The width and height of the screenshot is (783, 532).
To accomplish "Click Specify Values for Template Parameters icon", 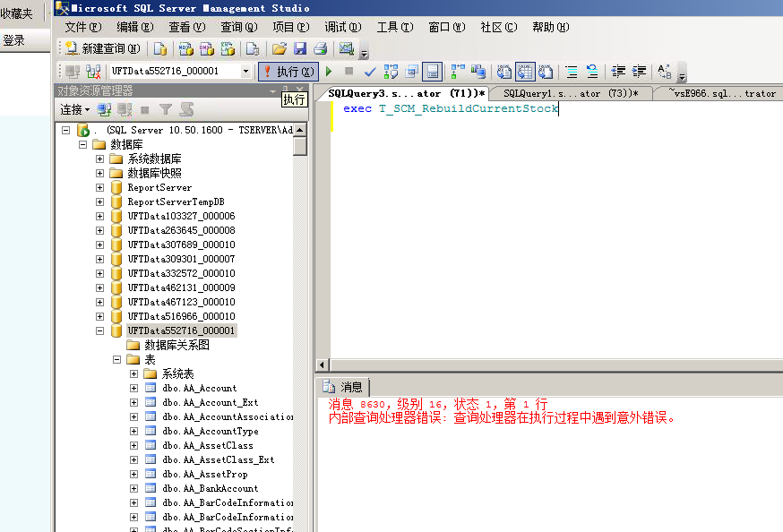I will (664, 72).
